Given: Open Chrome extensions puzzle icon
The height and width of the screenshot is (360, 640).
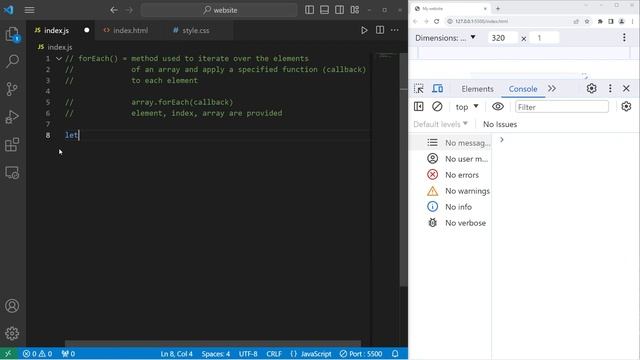Looking at the screenshot, I should coord(600,21).
